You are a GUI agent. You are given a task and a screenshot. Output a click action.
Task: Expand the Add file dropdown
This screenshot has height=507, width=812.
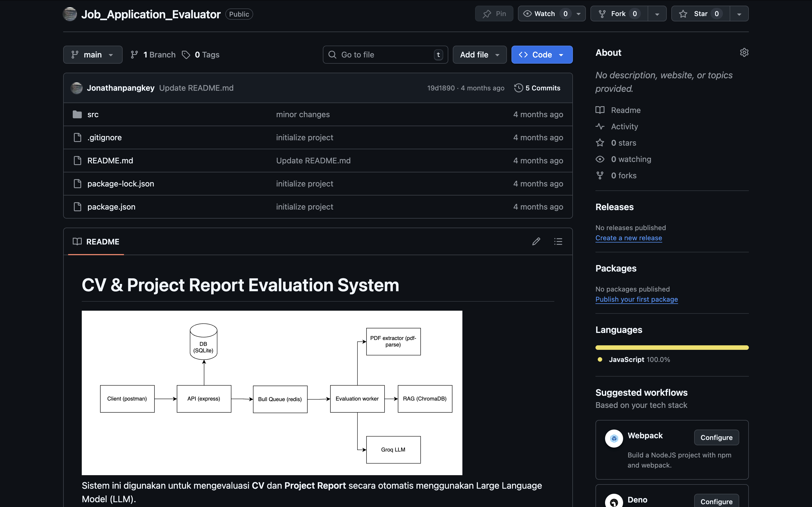tap(480, 55)
